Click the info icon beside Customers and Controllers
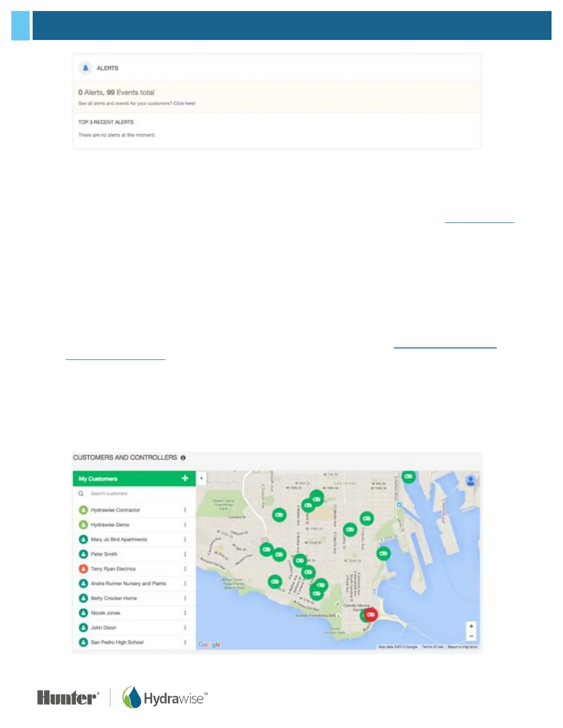Viewport: 563px width, 728px height. tap(183, 458)
